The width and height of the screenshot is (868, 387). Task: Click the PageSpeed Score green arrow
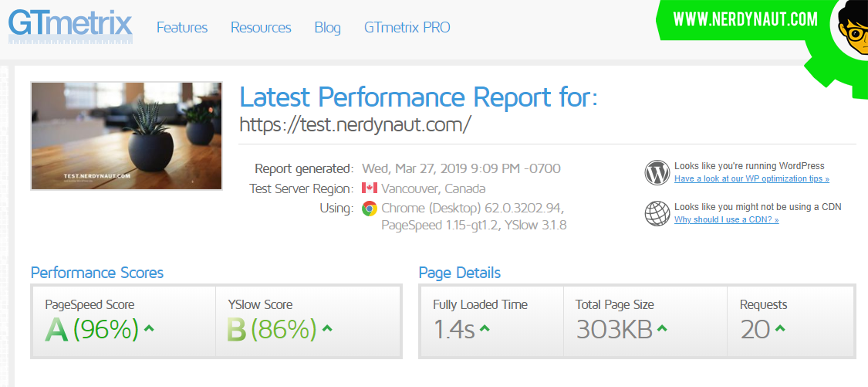pos(149,328)
